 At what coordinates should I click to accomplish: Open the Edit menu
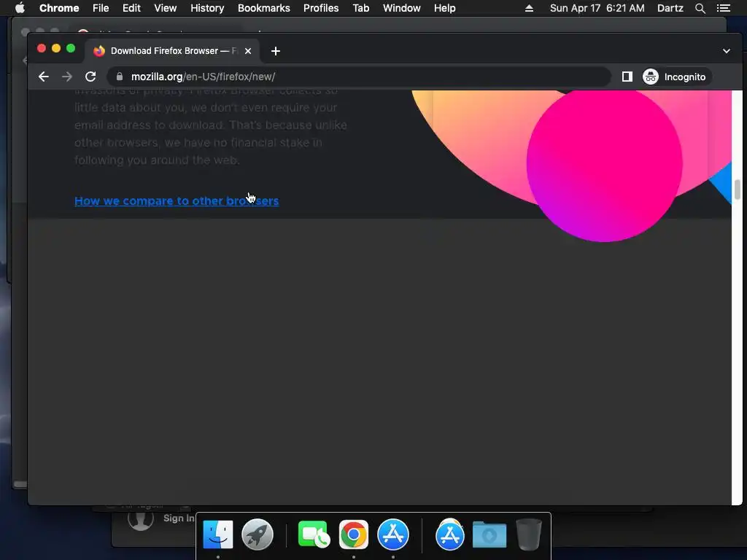[x=131, y=8]
